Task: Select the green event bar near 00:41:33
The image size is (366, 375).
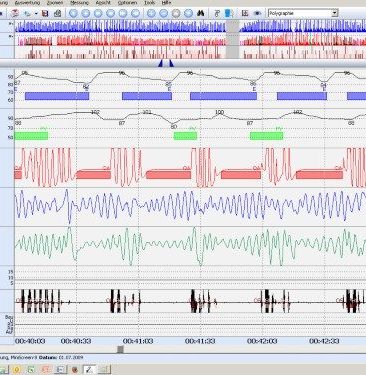Action: tap(185, 136)
